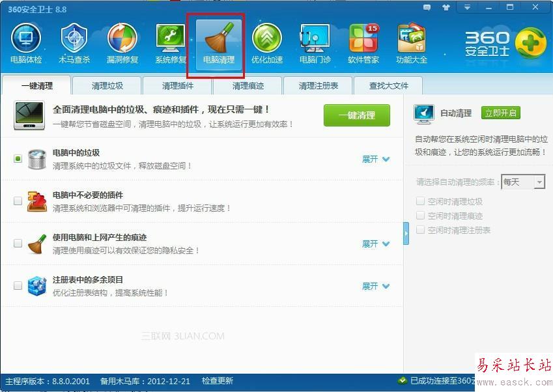Click the green 一键清理 button
Viewport: 553px width, 392px height.
357,115
